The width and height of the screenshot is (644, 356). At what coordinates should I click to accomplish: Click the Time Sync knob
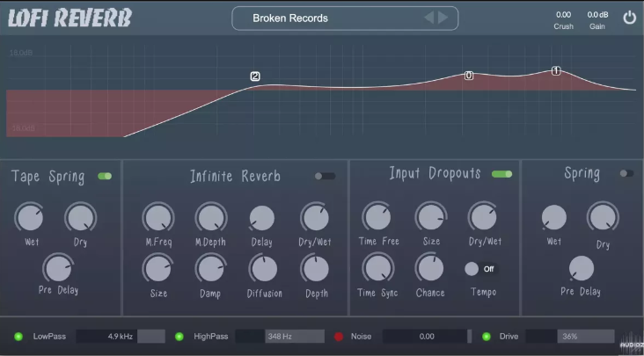coord(377,268)
